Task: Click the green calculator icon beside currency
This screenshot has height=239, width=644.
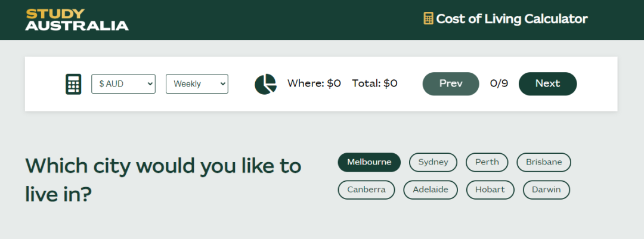Action: pos(73,84)
